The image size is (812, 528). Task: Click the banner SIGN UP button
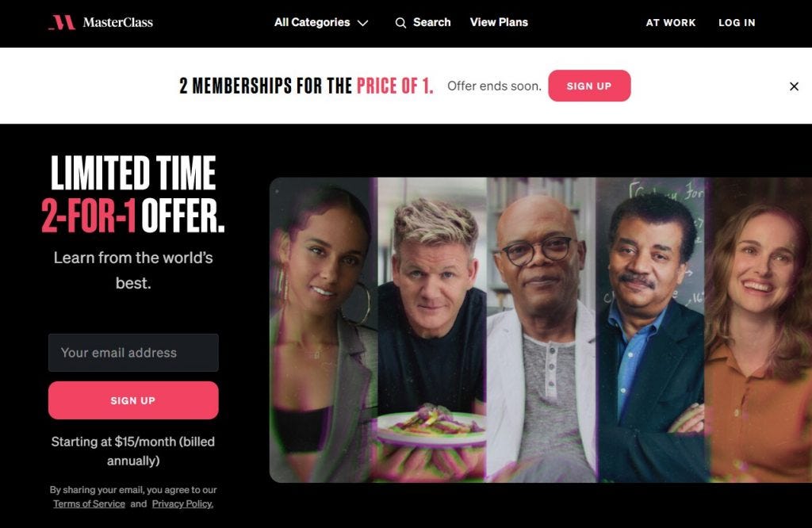[589, 86]
